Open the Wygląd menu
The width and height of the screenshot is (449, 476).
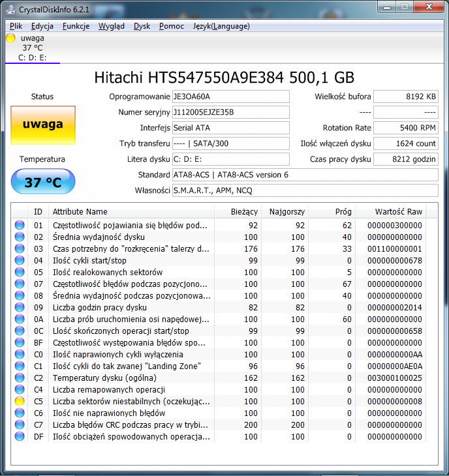pos(111,26)
